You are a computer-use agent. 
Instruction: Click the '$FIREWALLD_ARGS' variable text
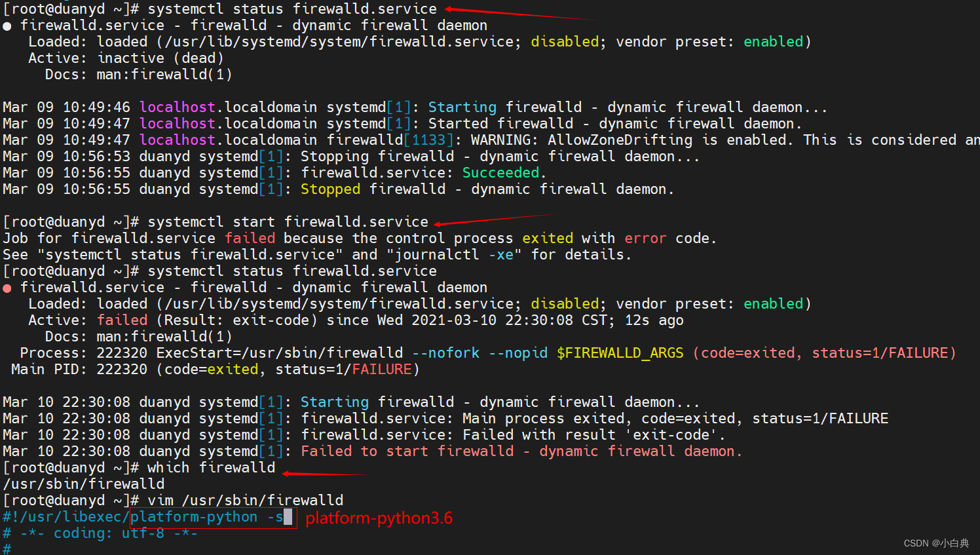[x=620, y=353]
